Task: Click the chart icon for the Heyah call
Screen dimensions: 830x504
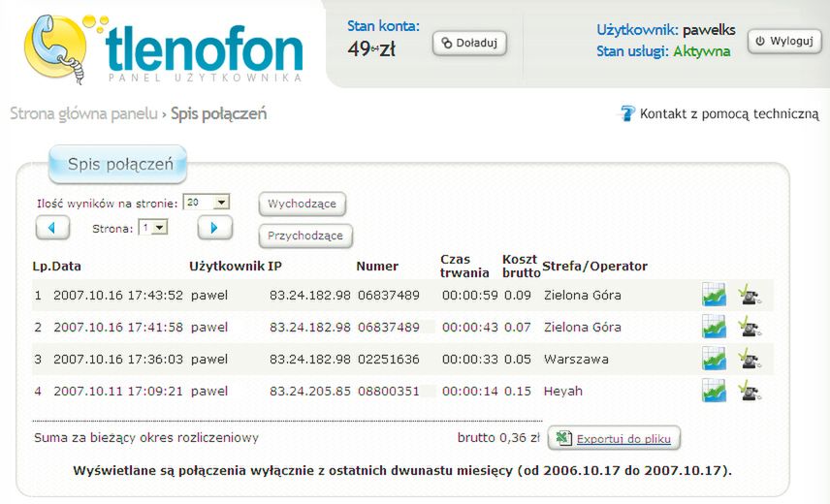Action: 714,392
